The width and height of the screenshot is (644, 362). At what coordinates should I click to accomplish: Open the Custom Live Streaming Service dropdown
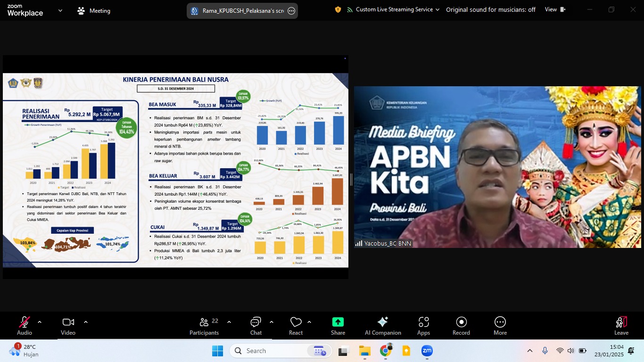[x=393, y=9]
